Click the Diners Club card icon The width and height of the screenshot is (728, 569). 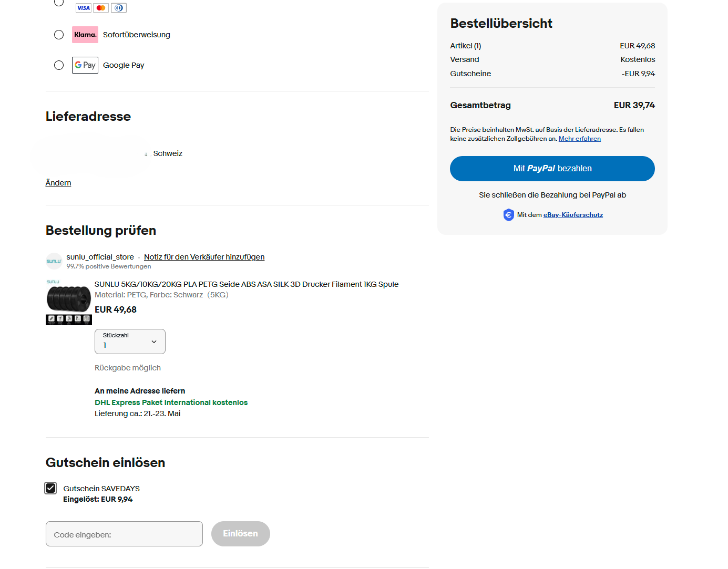tap(119, 8)
